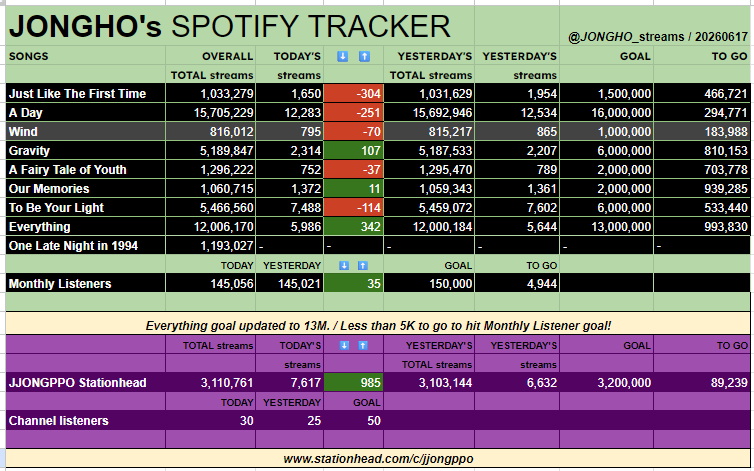Select the SONGS header cell
Viewport: 754px width, 471px height.
click(x=86, y=56)
